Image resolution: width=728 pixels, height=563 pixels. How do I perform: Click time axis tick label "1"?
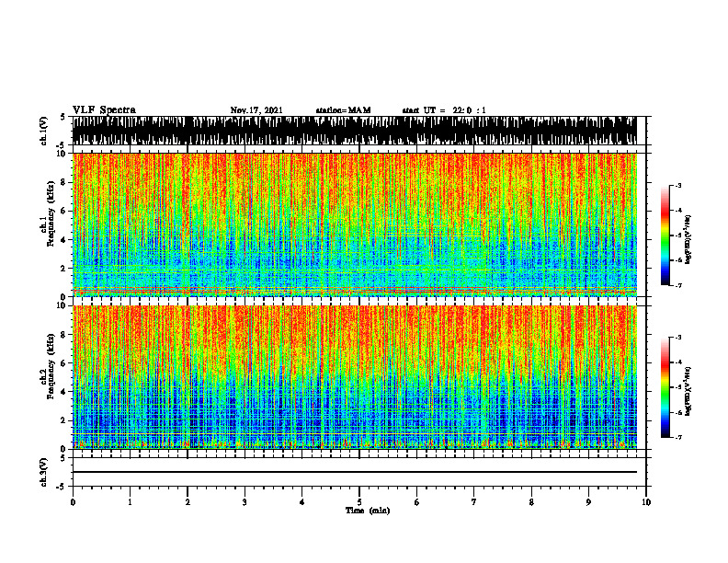tap(130, 502)
